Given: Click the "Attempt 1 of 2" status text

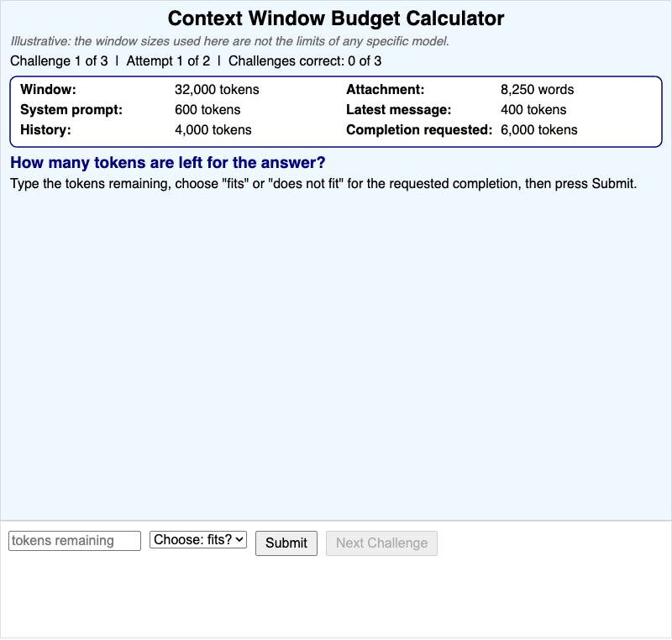Looking at the screenshot, I should point(168,60).
